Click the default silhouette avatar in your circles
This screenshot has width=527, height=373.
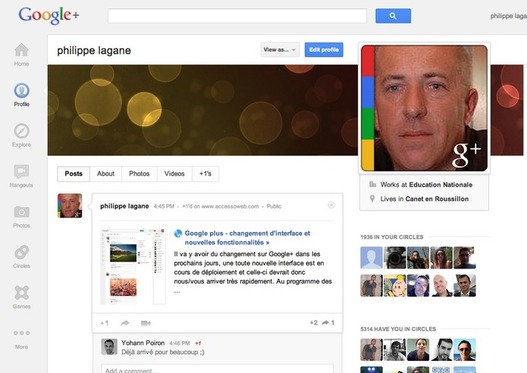point(371,258)
